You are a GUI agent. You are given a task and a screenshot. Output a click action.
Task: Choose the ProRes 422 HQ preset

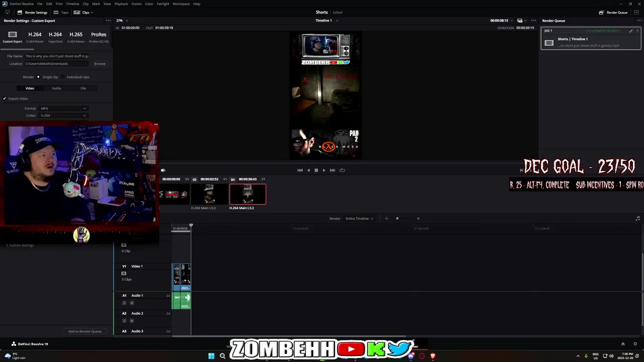(99, 37)
